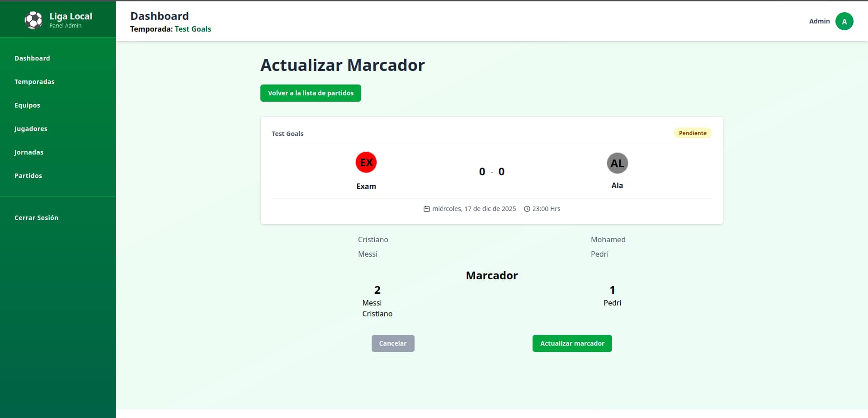Click the red EX team badge
Viewport: 868px width, 418px height.
[x=366, y=162]
